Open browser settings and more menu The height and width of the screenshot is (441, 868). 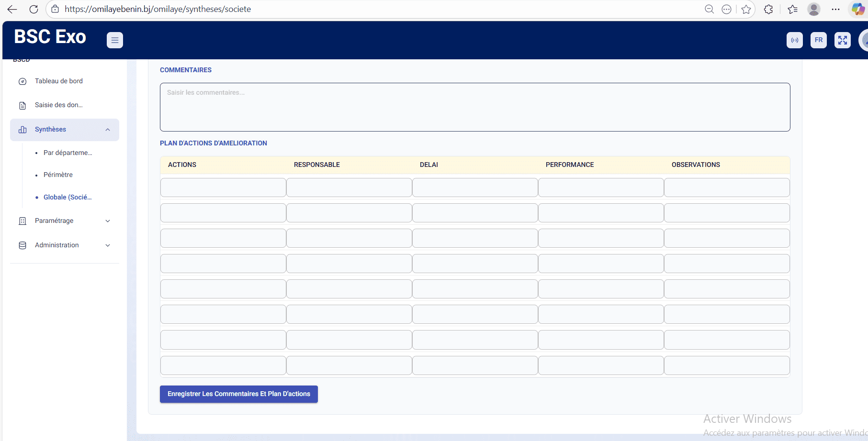tap(835, 9)
